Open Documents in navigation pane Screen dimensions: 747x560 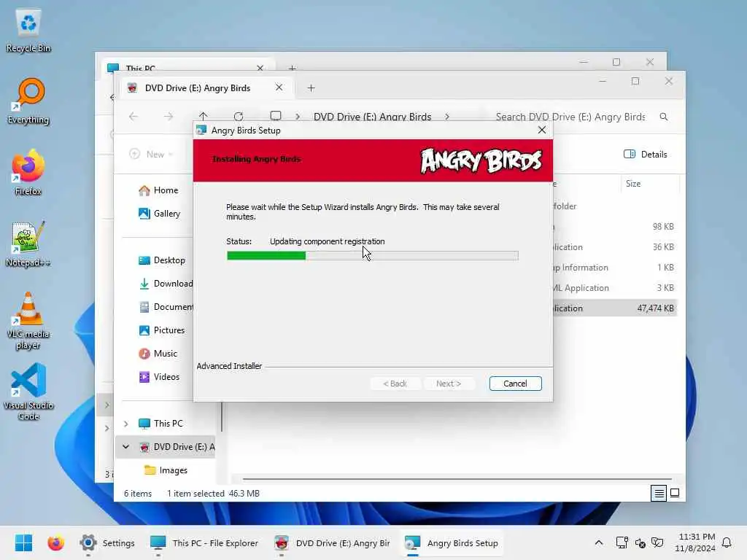coord(172,307)
